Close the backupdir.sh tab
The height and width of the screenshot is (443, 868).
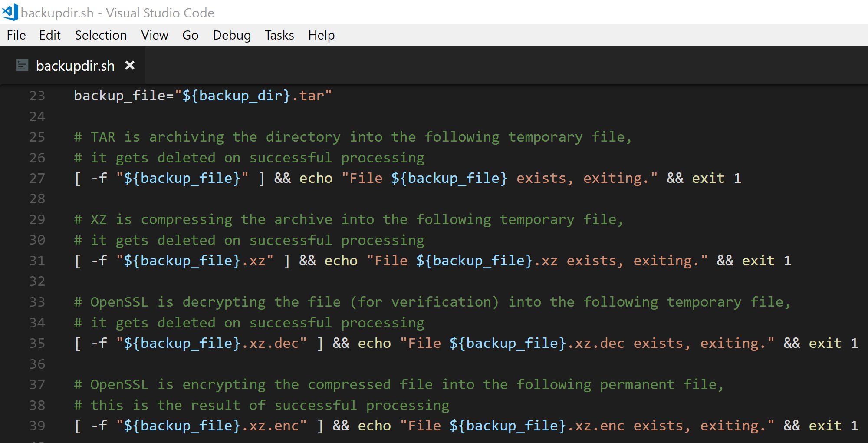pos(130,66)
